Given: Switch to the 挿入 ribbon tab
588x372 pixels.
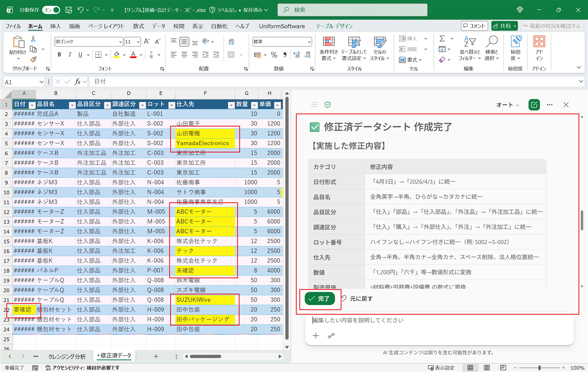Looking at the screenshot, I should coord(55,26).
